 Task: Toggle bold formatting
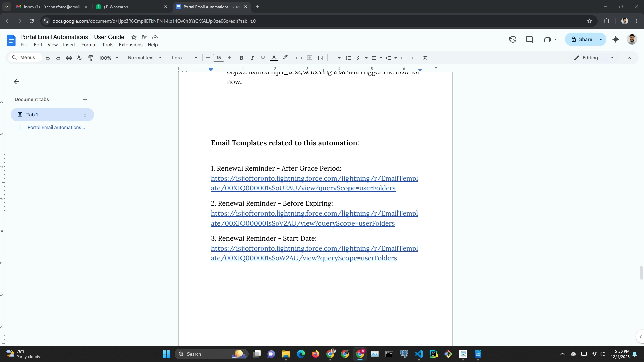point(241,58)
